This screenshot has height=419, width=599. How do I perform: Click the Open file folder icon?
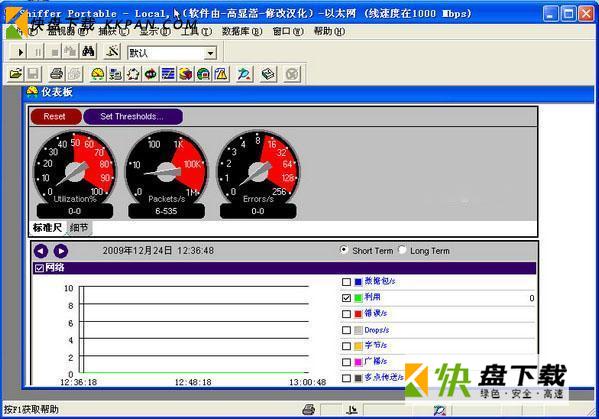[16, 74]
